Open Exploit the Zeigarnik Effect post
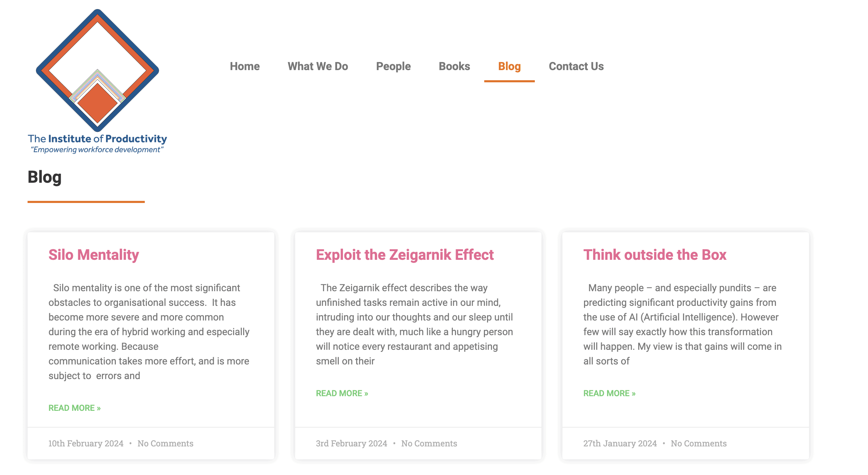Viewport: 868px width, 475px height. (x=405, y=255)
